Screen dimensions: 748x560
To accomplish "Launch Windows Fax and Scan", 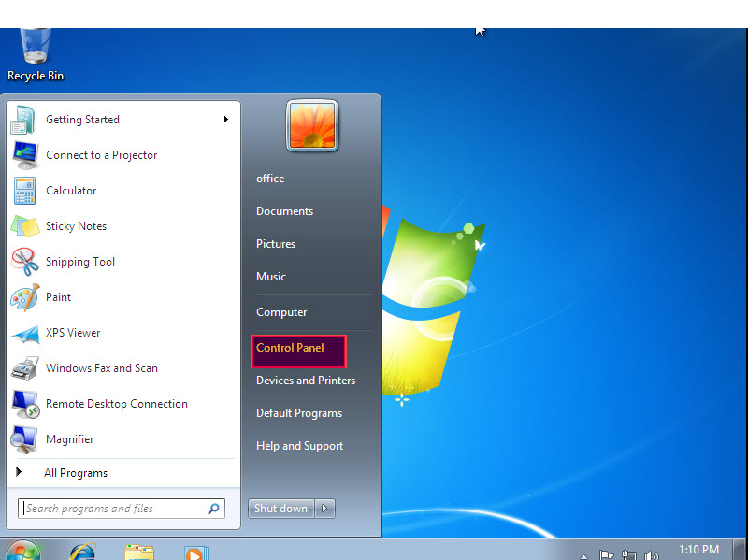I will tap(123, 368).
